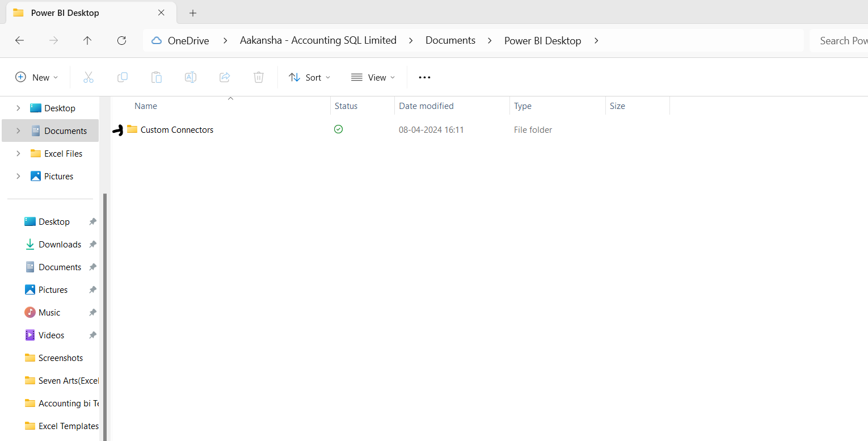Expand chevron after Power BI Desktop breadcrumb

point(596,40)
